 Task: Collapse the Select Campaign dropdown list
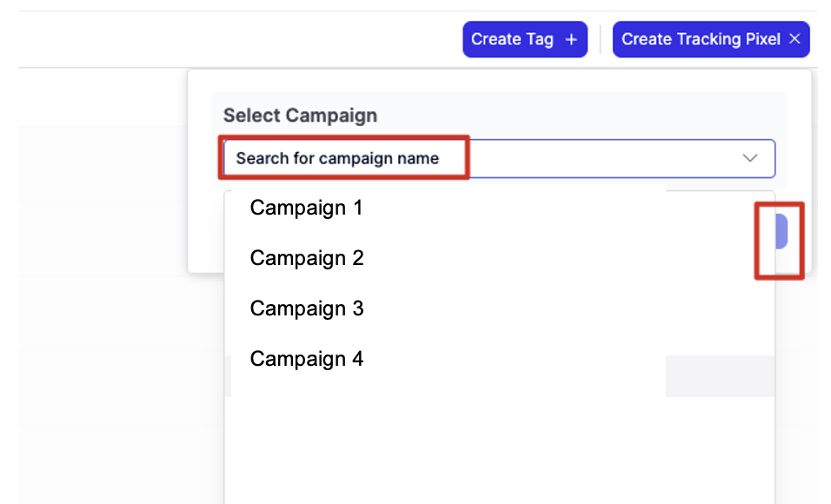(x=749, y=158)
